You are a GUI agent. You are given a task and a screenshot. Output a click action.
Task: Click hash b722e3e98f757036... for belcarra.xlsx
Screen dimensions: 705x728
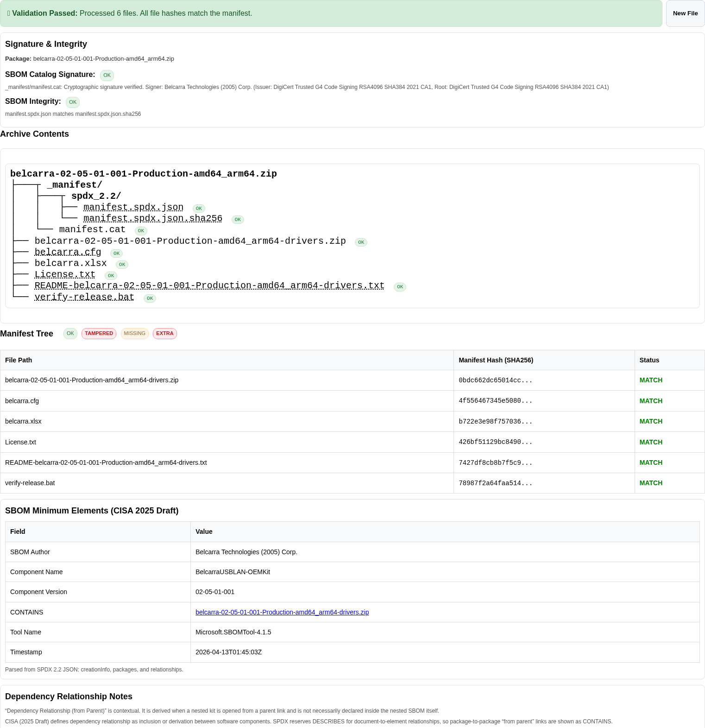click(x=496, y=422)
